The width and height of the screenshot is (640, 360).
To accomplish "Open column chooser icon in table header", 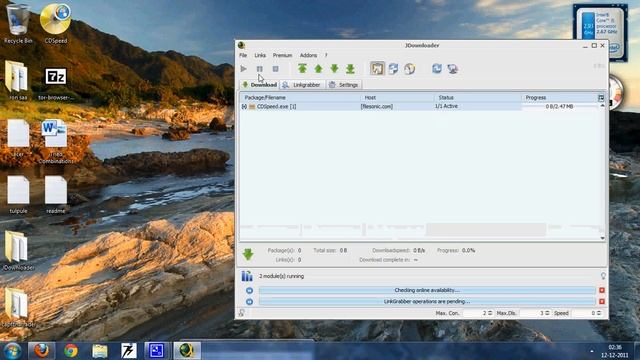I will 601,98.
